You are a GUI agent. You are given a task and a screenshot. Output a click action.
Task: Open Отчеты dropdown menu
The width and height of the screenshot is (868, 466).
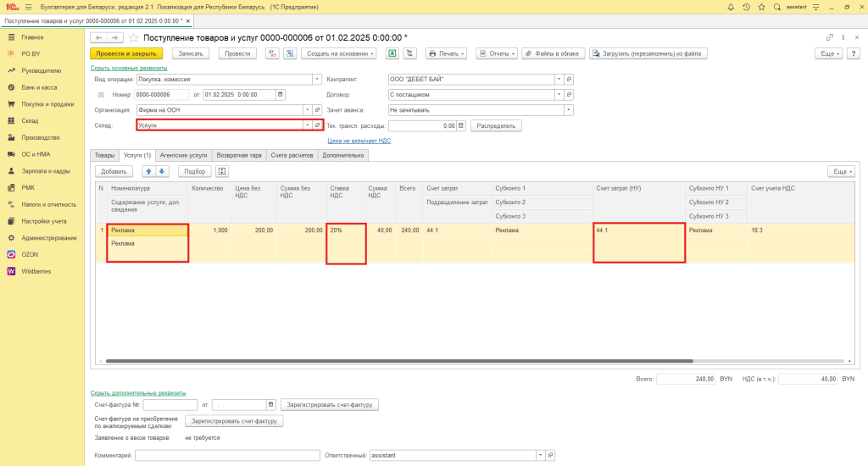coord(497,53)
